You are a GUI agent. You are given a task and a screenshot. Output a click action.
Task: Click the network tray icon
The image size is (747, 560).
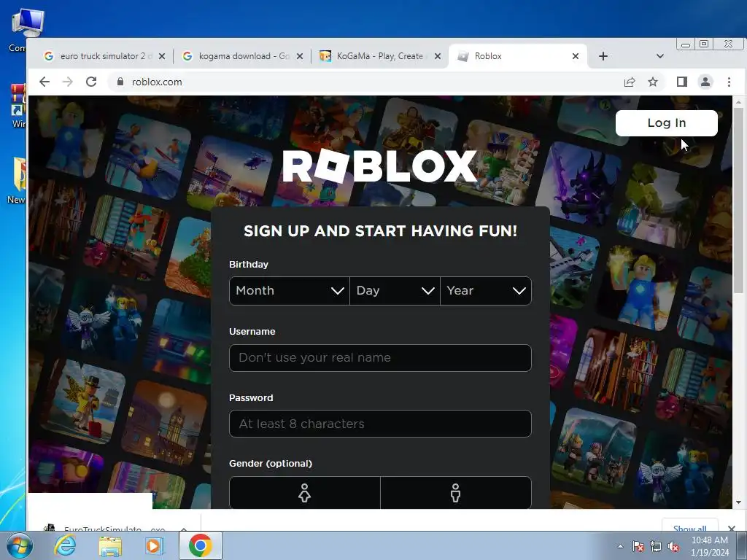click(656, 546)
